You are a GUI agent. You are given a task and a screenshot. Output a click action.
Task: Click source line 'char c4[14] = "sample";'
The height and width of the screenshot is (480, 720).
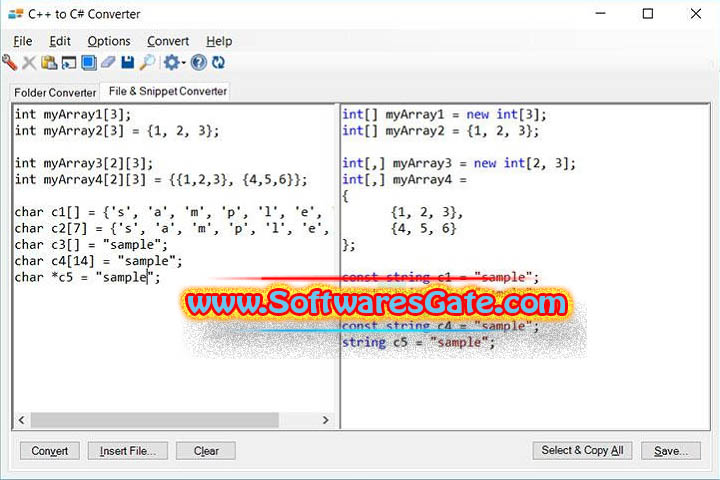99,261
